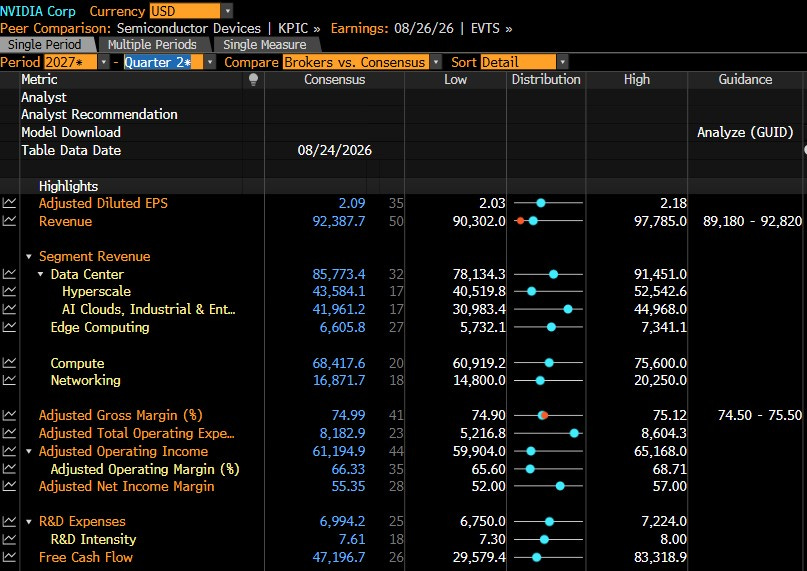Collapse the Data Center tree node
Image resolution: width=807 pixels, height=571 pixels.
point(40,274)
